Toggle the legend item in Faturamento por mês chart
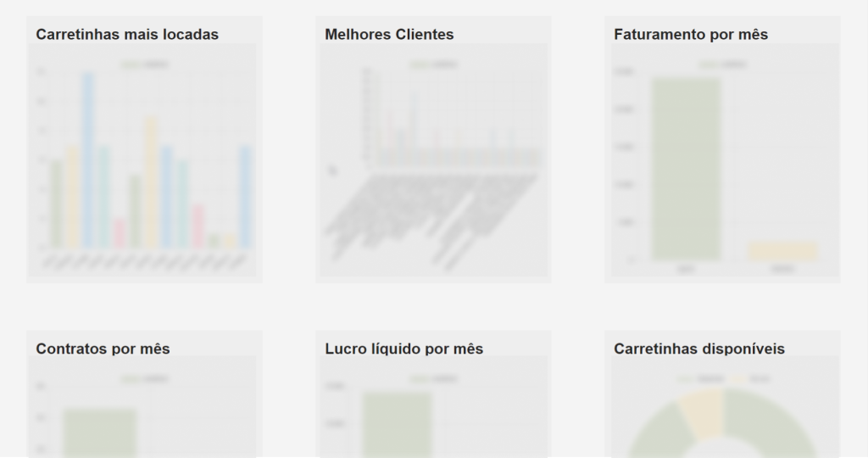 [x=722, y=64]
